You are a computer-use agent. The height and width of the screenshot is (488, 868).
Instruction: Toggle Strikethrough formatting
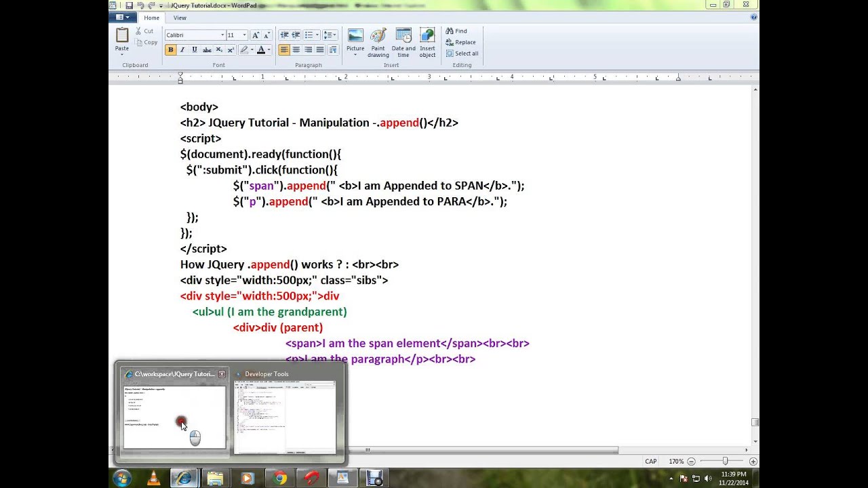206,50
